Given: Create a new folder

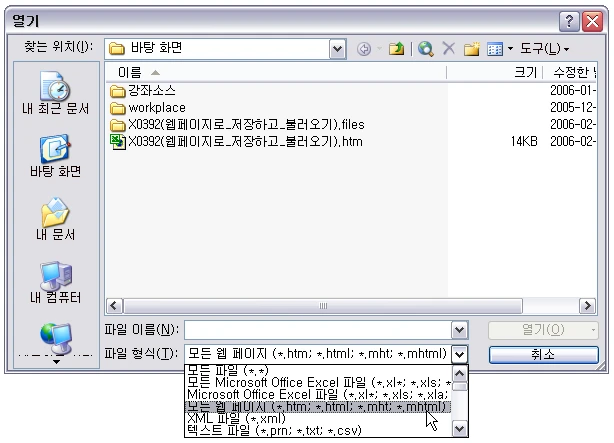Looking at the screenshot, I should pos(471,49).
